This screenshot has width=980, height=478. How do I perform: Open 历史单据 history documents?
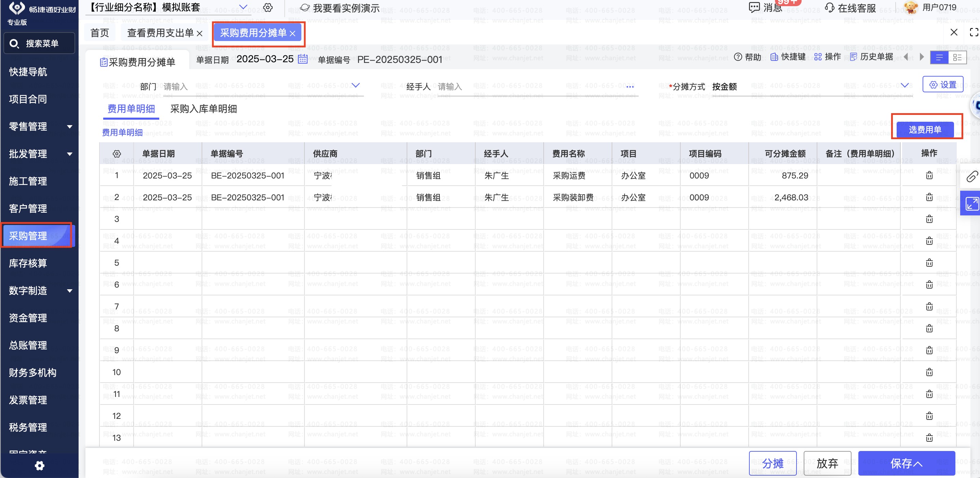point(871,57)
